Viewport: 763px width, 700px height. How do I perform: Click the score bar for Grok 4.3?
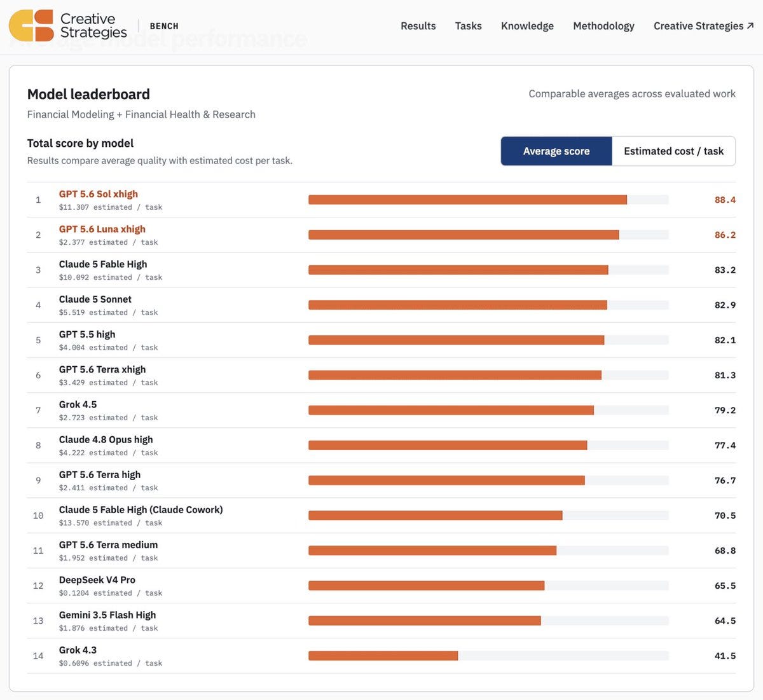[488, 655]
